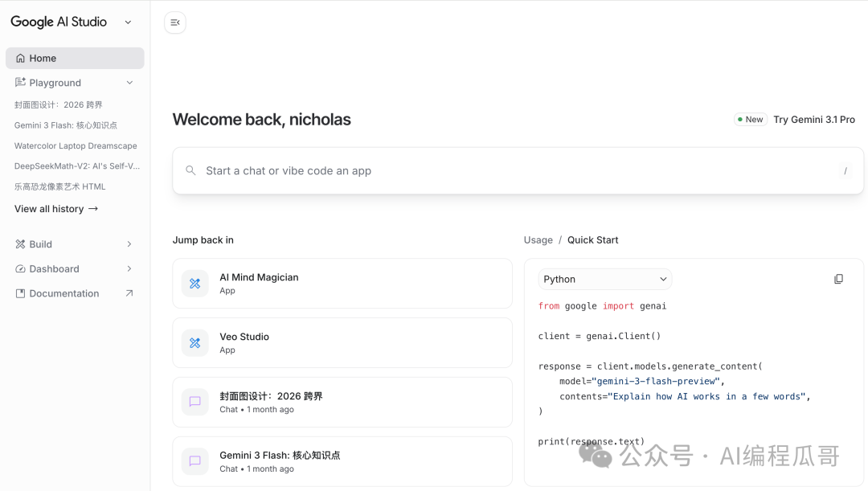Copy the Quick Start code snippet

pyautogui.click(x=838, y=279)
